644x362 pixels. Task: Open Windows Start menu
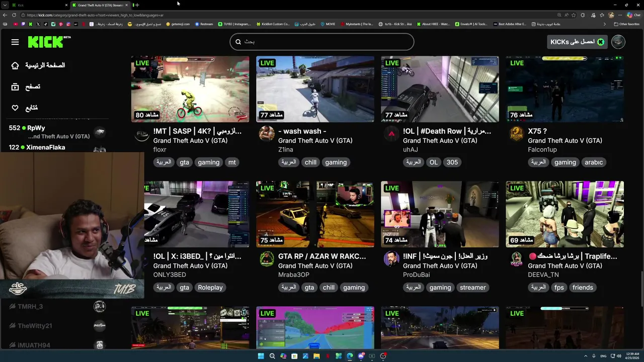261,356
